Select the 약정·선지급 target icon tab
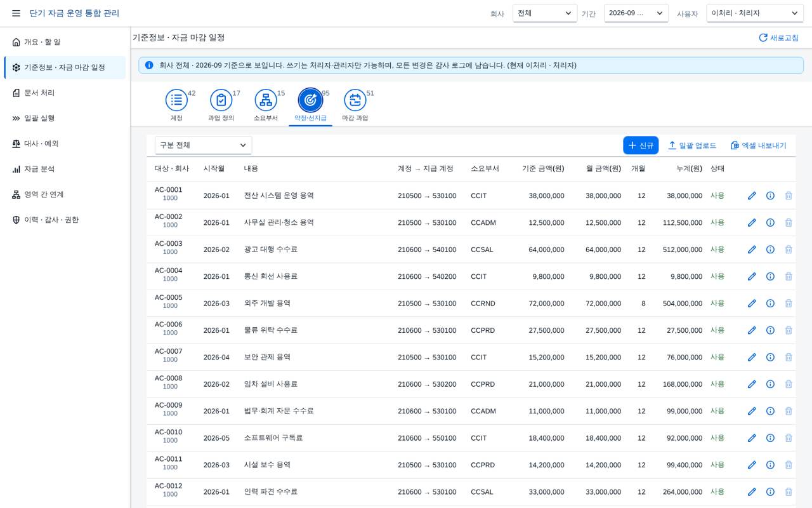The width and height of the screenshot is (812, 508). click(310, 100)
